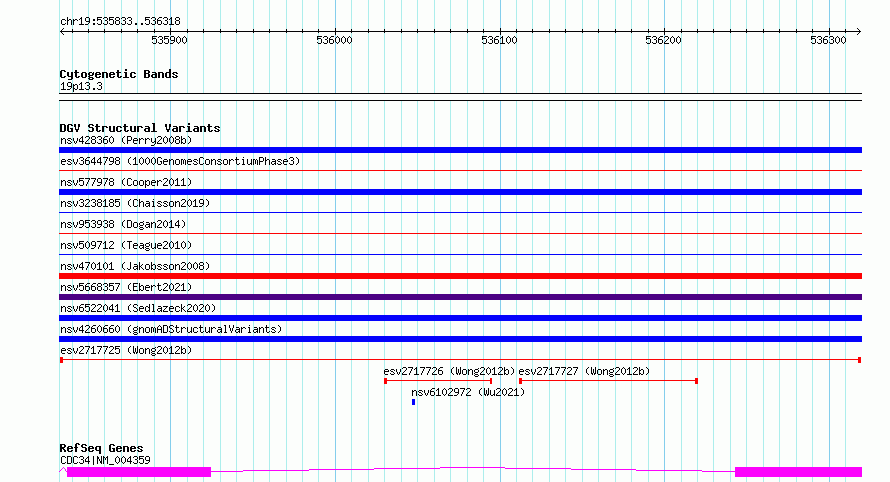This screenshot has height=482, width=890.
Task: Click variant label nsv577978 (Cooper2011)
Action: pos(126,182)
